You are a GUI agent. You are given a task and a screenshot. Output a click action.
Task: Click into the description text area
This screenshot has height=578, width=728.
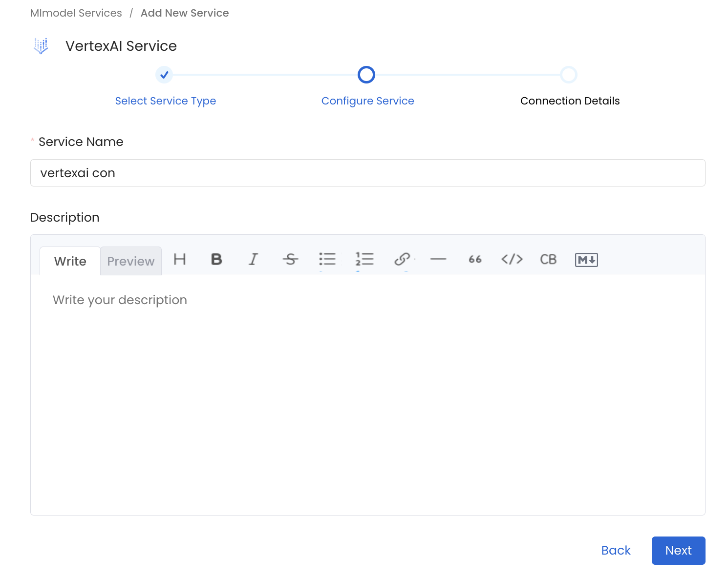point(367,391)
